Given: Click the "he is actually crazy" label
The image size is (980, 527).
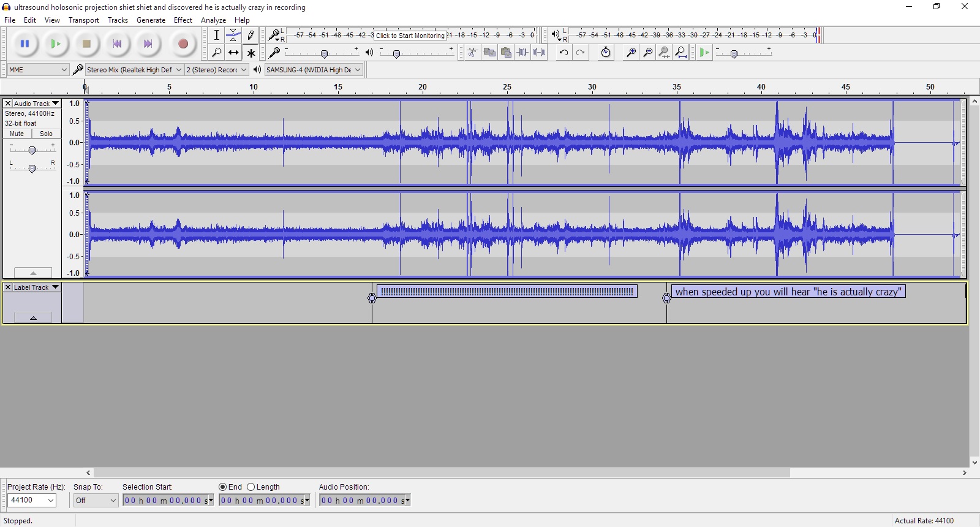Looking at the screenshot, I should [788, 292].
